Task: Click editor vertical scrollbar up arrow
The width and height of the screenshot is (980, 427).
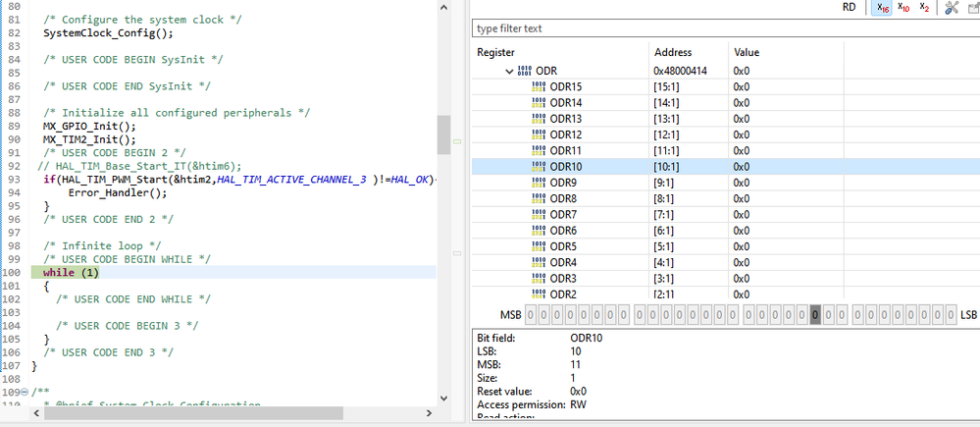Action: point(443,8)
